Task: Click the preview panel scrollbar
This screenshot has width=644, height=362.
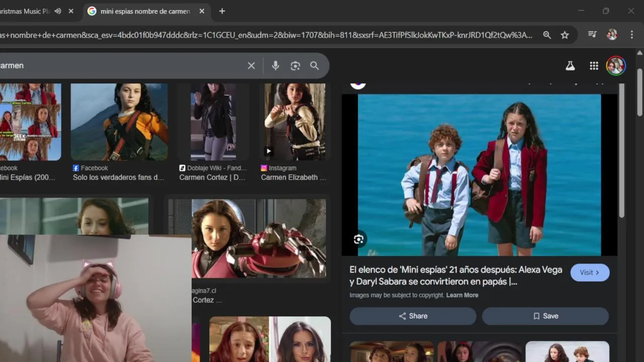Action: pos(621,151)
